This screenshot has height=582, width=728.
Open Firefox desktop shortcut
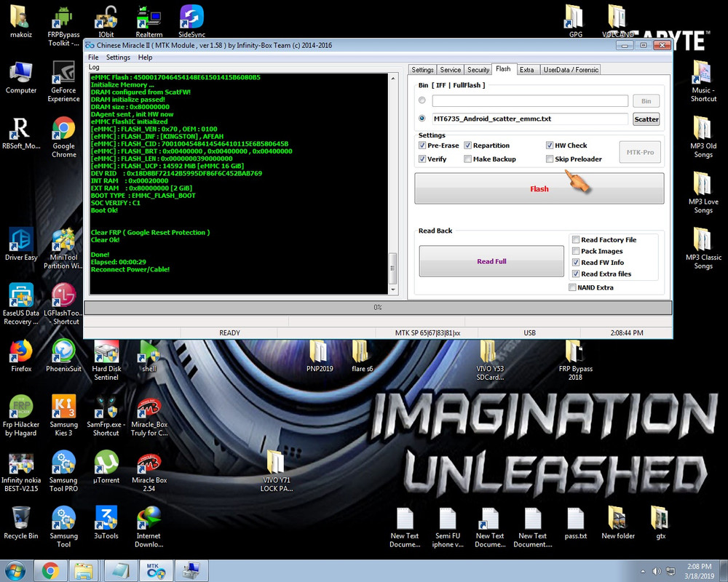click(x=21, y=356)
